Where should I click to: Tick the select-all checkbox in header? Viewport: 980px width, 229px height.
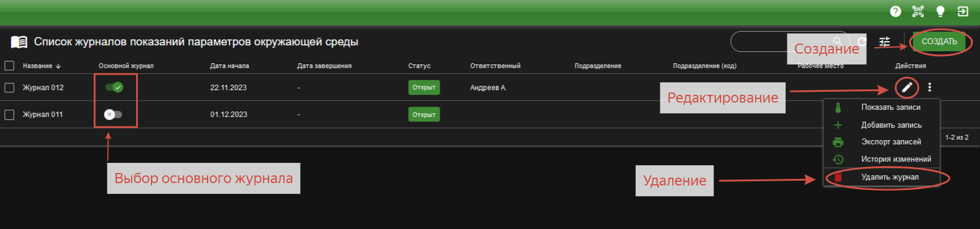click(x=10, y=66)
